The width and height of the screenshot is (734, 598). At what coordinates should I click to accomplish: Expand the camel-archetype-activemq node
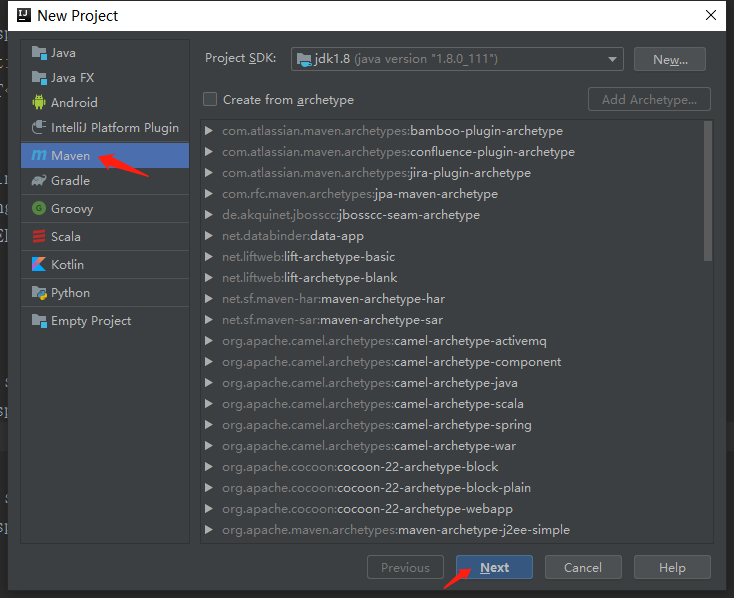pos(209,341)
